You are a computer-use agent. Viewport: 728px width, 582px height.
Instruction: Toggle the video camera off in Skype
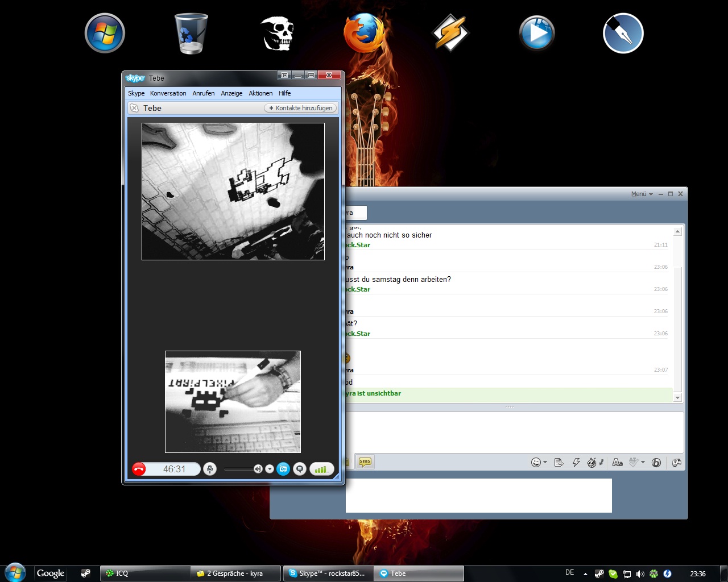point(283,469)
